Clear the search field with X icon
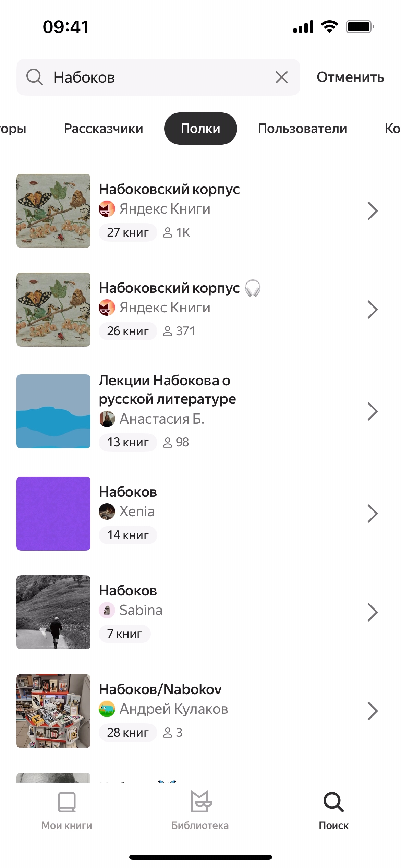The width and height of the screenshot is (401, 868). coord(281,77)
